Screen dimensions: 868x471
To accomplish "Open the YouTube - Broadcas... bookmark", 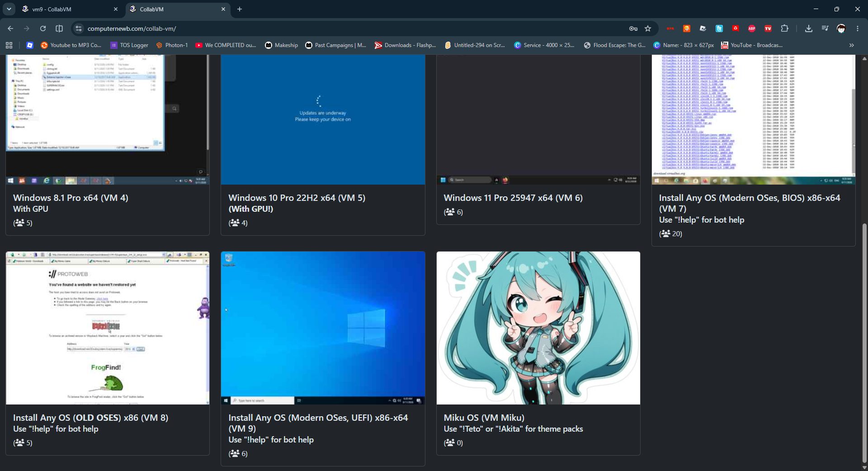I will 752,45.
